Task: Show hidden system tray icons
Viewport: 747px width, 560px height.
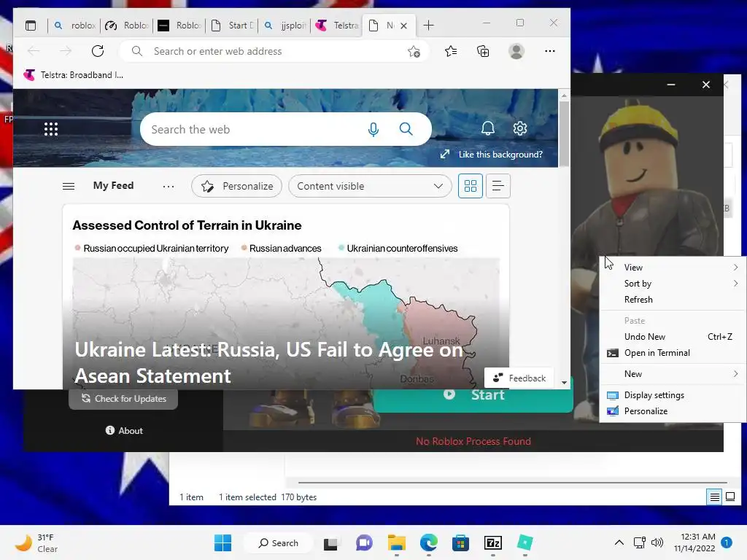Action: 619,542
